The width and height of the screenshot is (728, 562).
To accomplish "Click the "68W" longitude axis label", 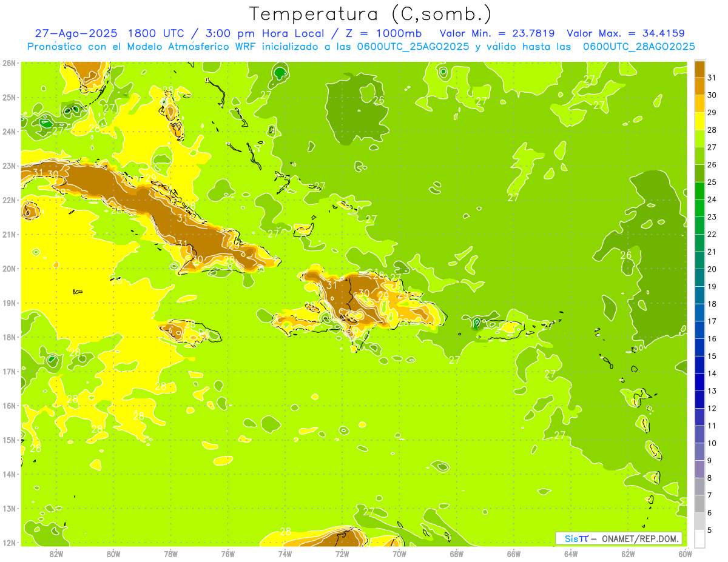I will [456, 554].
